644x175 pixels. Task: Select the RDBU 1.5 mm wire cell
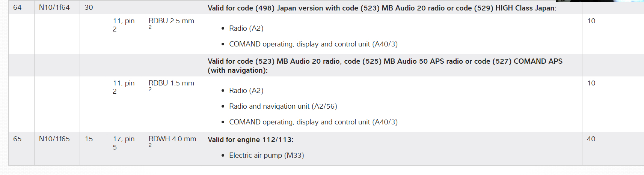(171, 84)
